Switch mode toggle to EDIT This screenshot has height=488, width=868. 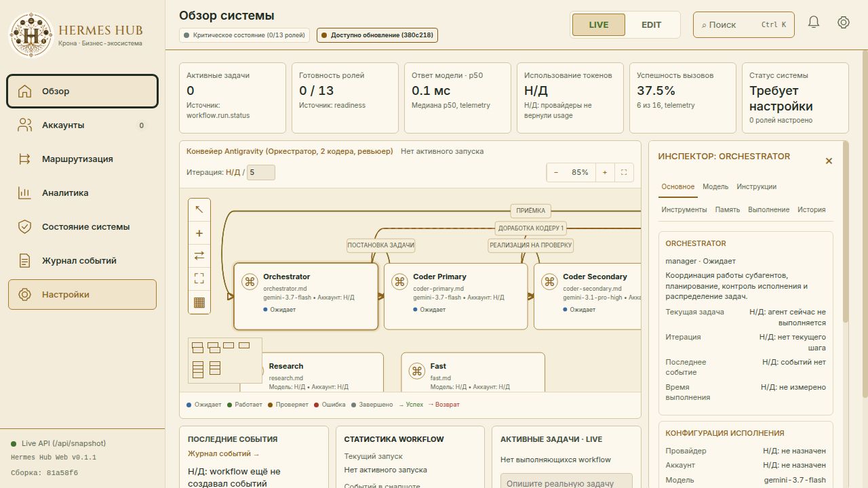point(651,24)
